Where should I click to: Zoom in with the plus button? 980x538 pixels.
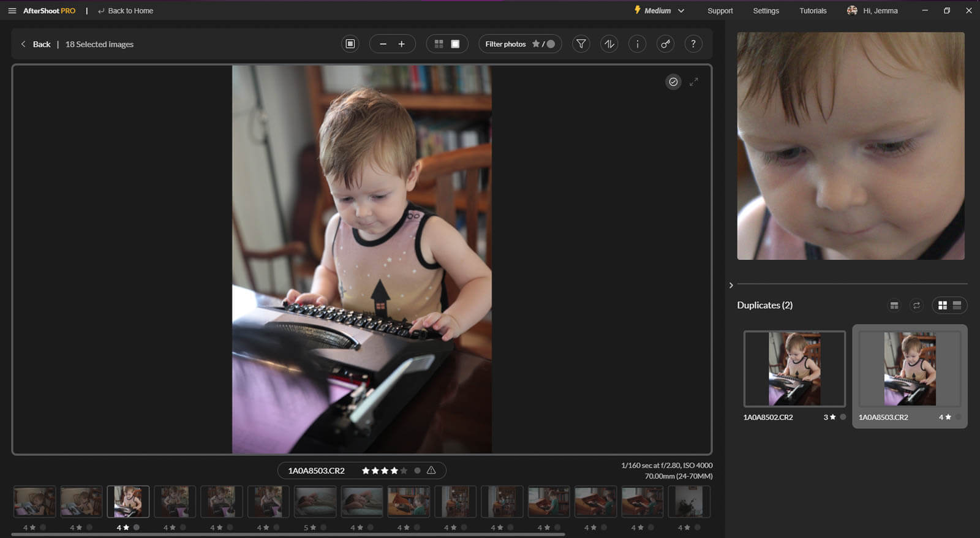[402, 44]
